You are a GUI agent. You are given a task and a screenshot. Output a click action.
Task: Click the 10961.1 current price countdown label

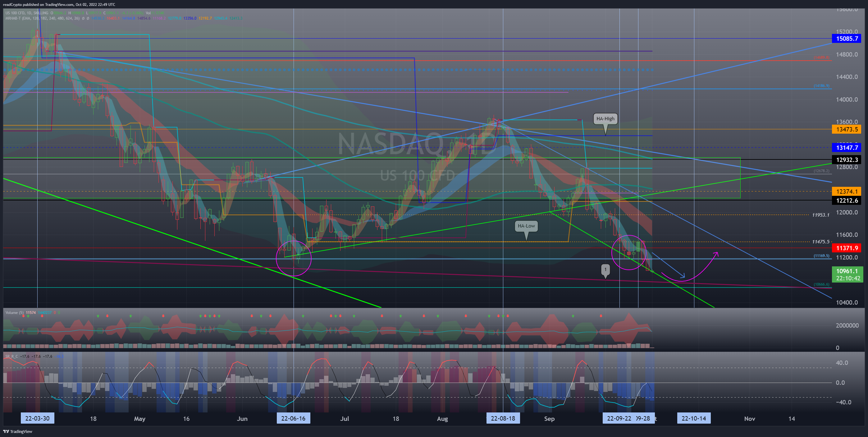coord(847,274)
